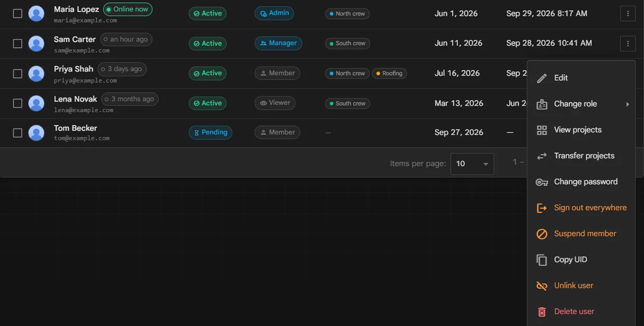Select the checkbox for Maria Lopez
The height and width of the screenshot is (326, 644).
click(x=18, y=13)
